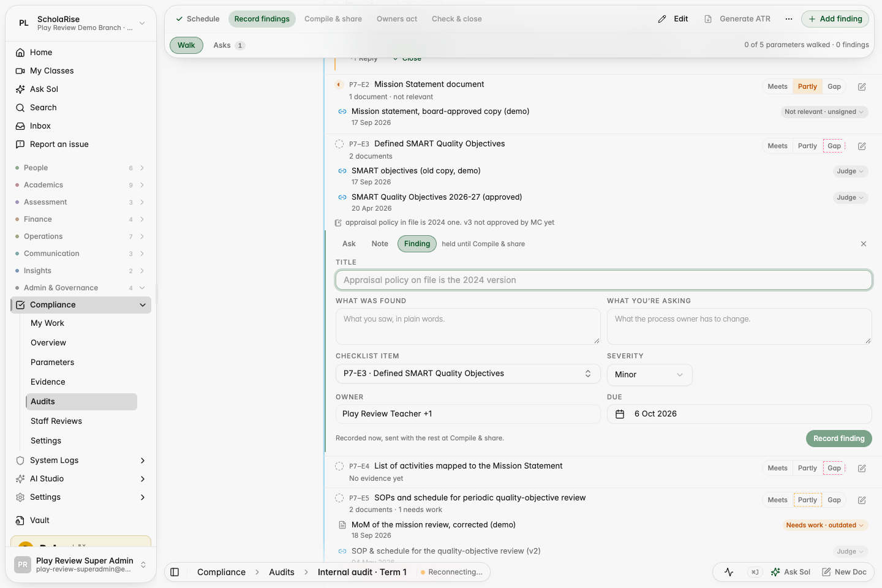Open the Vault icon
The width and height of the screenshot is (882, 588).
pyautogui.click(x=20, y=521)
